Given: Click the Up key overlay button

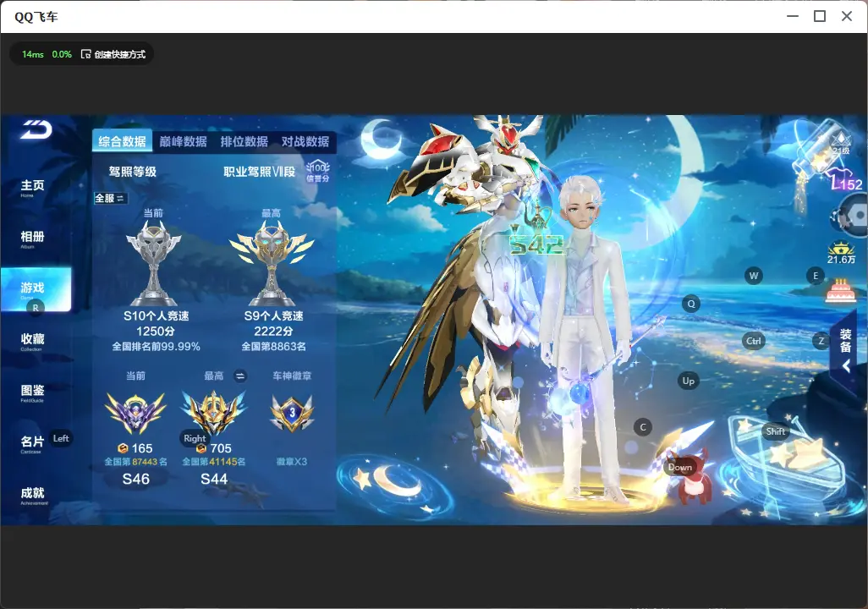Looking at the screenshot, I should (x=688, y=381).
